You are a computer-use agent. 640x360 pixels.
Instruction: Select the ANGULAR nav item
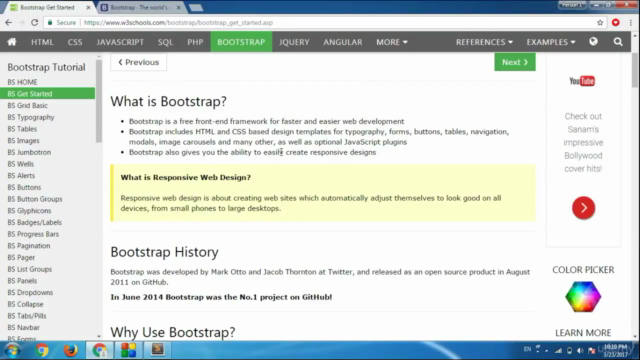(343, 42)
